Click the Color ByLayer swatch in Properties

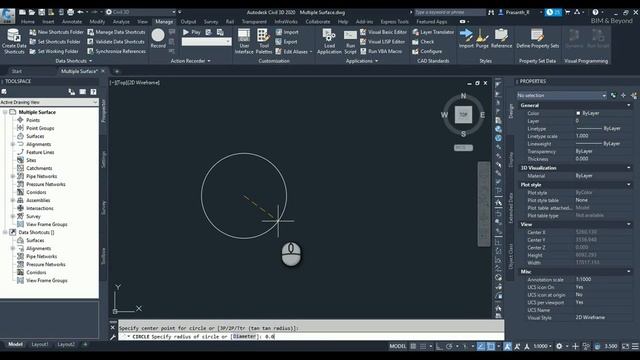[x=578, y=113]
